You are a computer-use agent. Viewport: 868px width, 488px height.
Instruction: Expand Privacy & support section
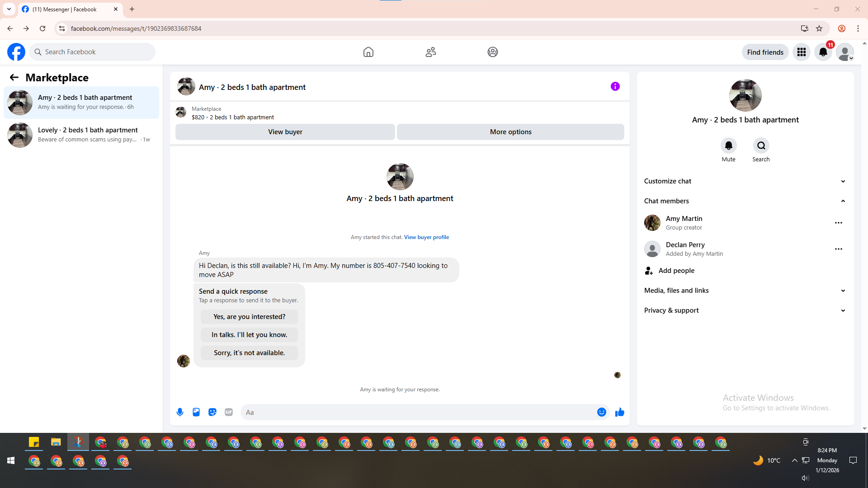tap(745, 310)
